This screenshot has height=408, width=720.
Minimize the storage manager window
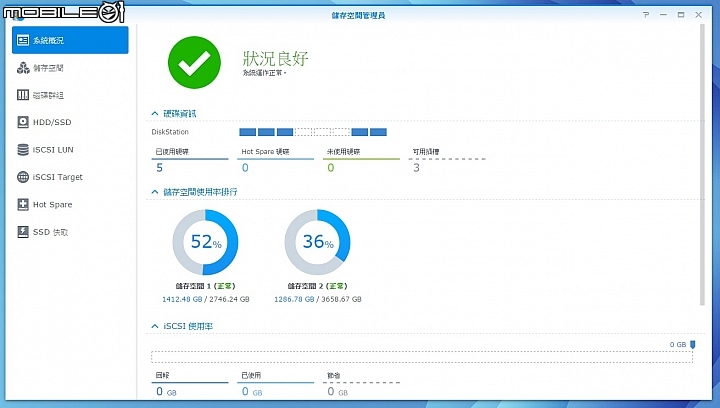click(x=664, y=15)
